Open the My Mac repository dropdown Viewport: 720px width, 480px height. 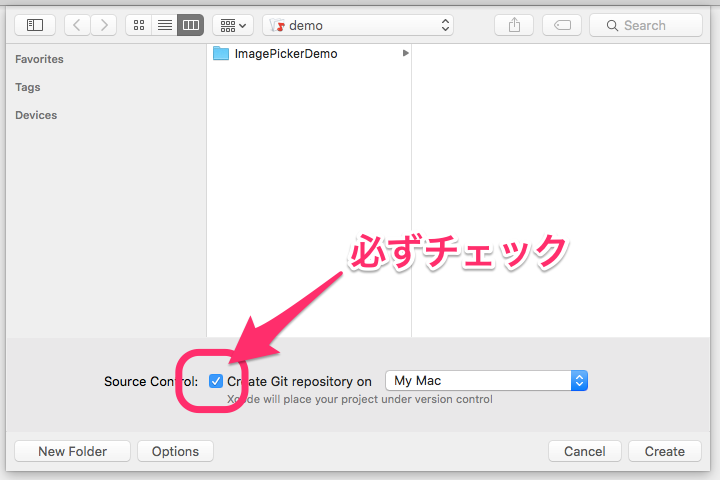point(486,381)
